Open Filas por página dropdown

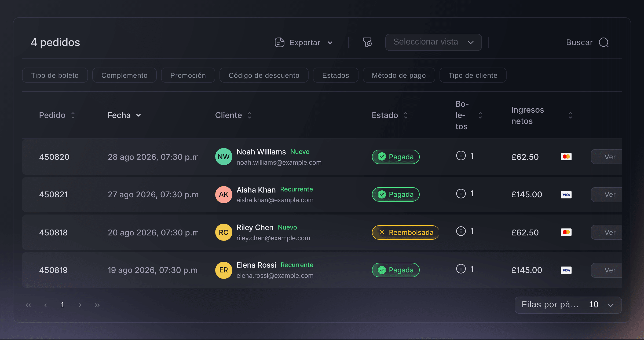pos(568,305)
